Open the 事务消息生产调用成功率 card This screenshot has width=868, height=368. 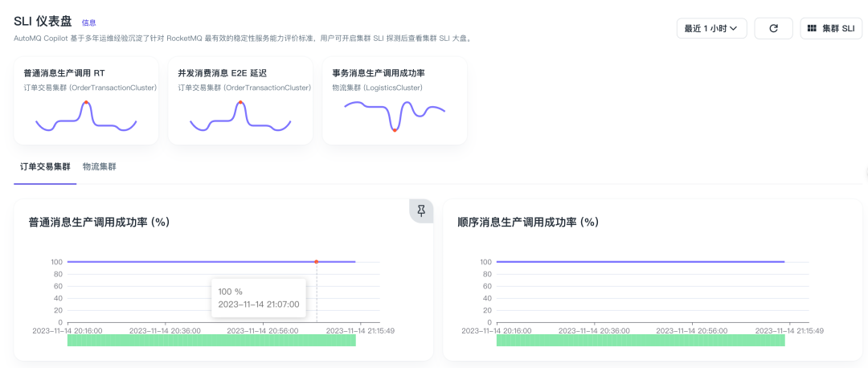(x=395, y=100)
